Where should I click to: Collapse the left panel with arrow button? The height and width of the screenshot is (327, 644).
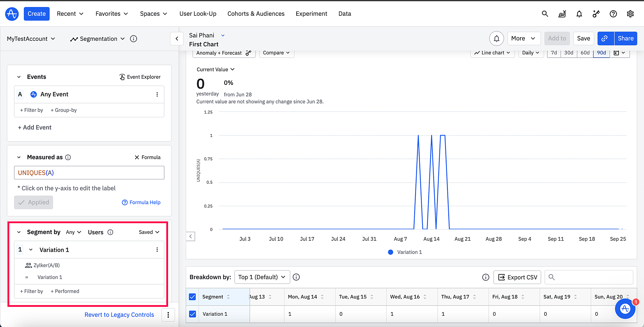click(x=177, y=39)
